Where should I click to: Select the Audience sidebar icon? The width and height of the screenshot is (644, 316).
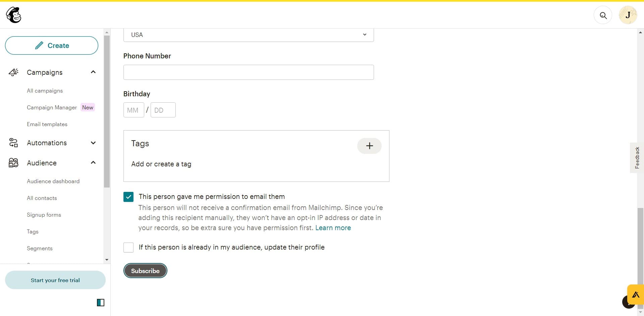click(x=13, y=163)
